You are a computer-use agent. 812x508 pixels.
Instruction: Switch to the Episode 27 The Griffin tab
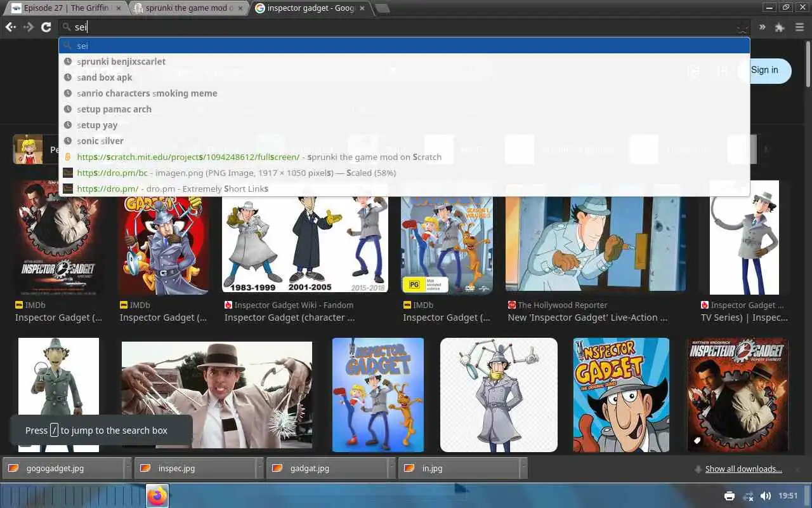(66, 8)
